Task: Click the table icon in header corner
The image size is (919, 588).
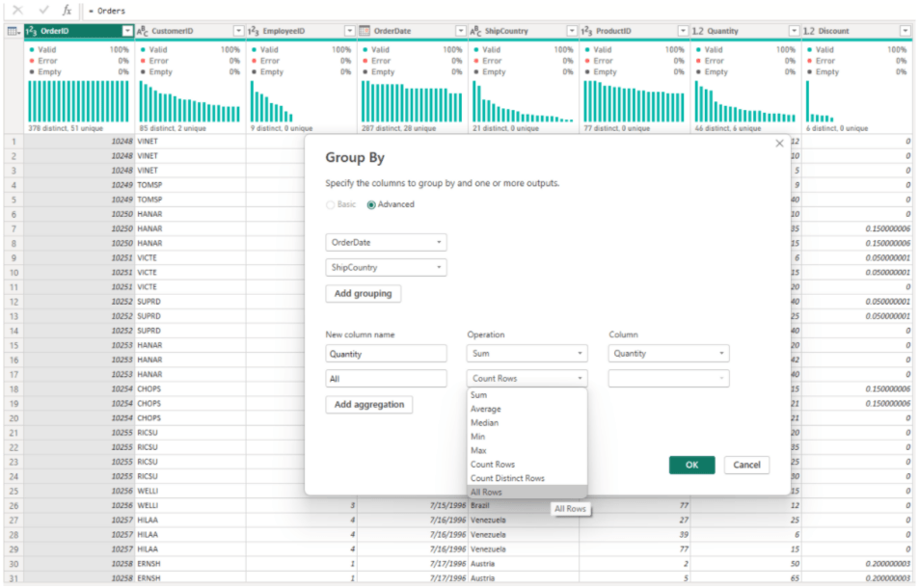Action: click(13, 31)
